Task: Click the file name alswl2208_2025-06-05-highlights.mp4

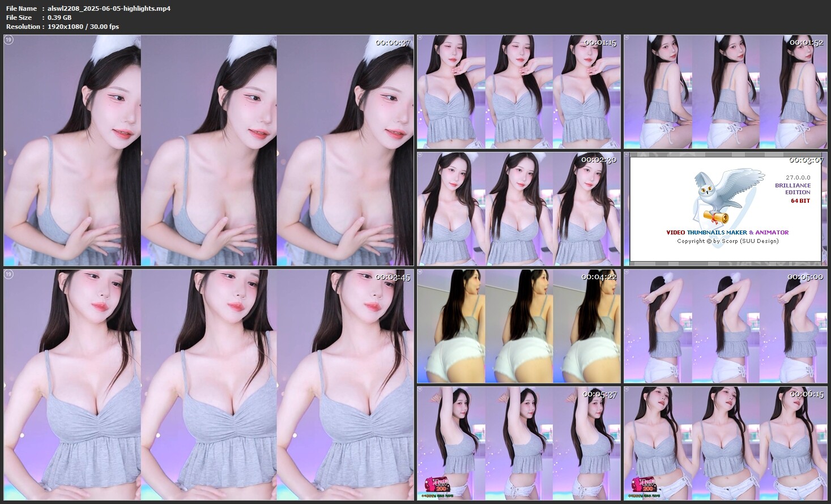Action: (x=109, y=8)
